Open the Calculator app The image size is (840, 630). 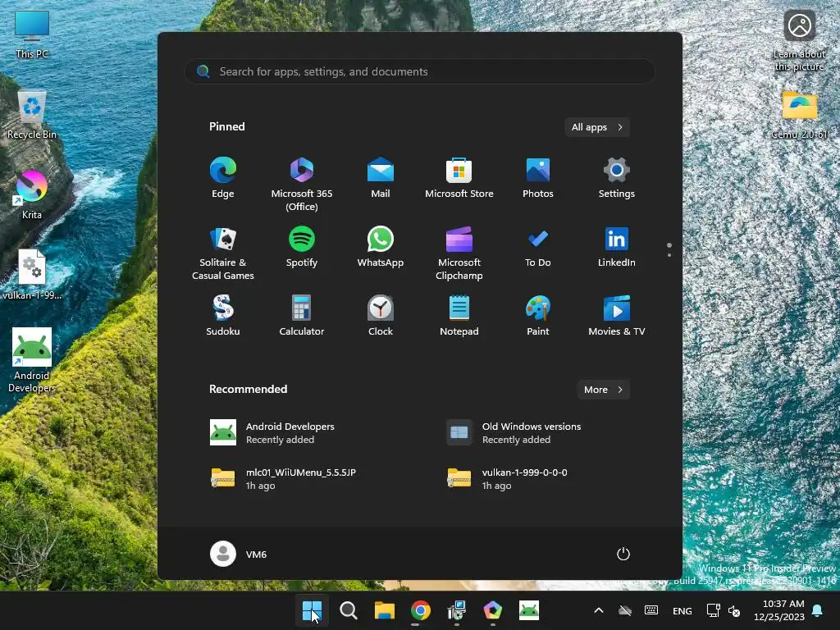pos(302,316)
